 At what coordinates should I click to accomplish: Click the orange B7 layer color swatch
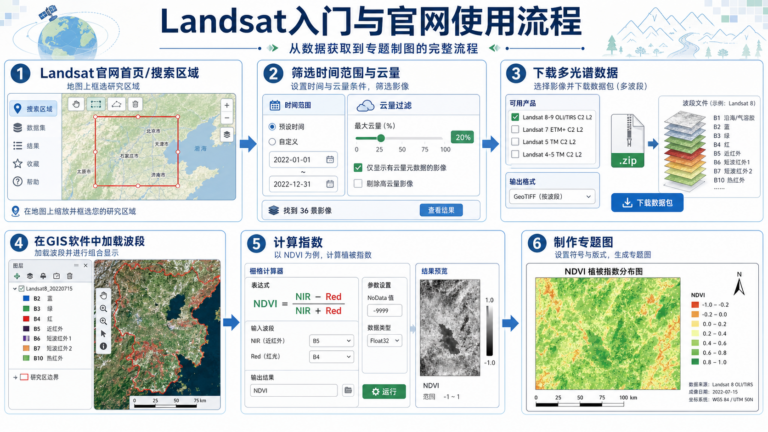click(x=26, y=348)
